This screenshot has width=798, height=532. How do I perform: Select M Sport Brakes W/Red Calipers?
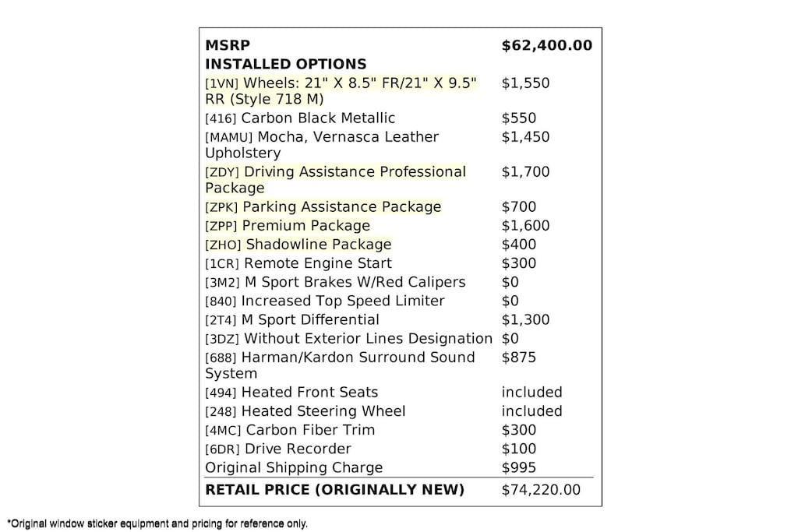click(x=335, y=282)
